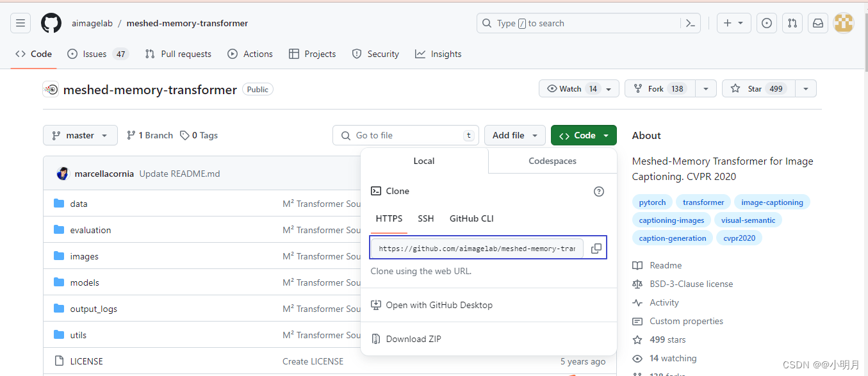Click the models folder icon
868x376 pixels.
pyautogui.click(x=60, y=282)
